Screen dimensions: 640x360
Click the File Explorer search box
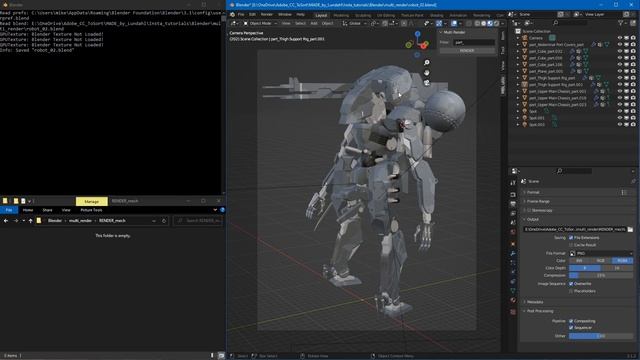198,221
